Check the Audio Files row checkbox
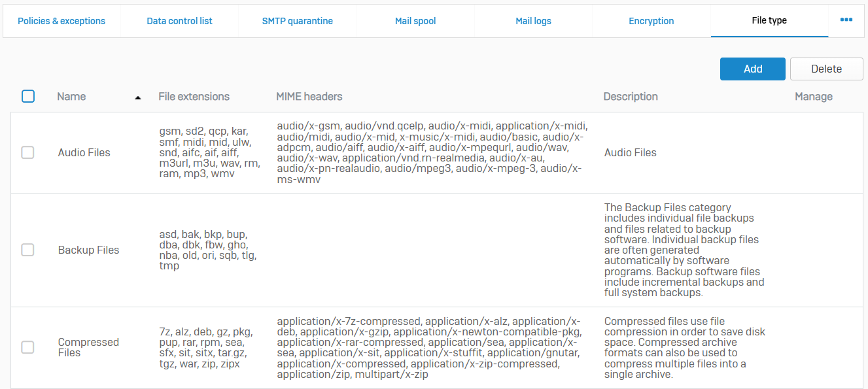This screenshot has height=389, width=868. (x=27, y=152)
